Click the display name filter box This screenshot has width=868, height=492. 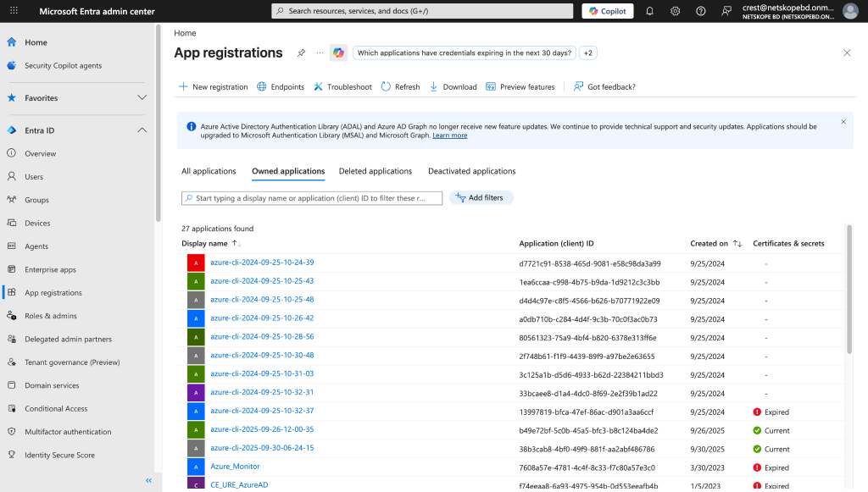click(312, 198)
